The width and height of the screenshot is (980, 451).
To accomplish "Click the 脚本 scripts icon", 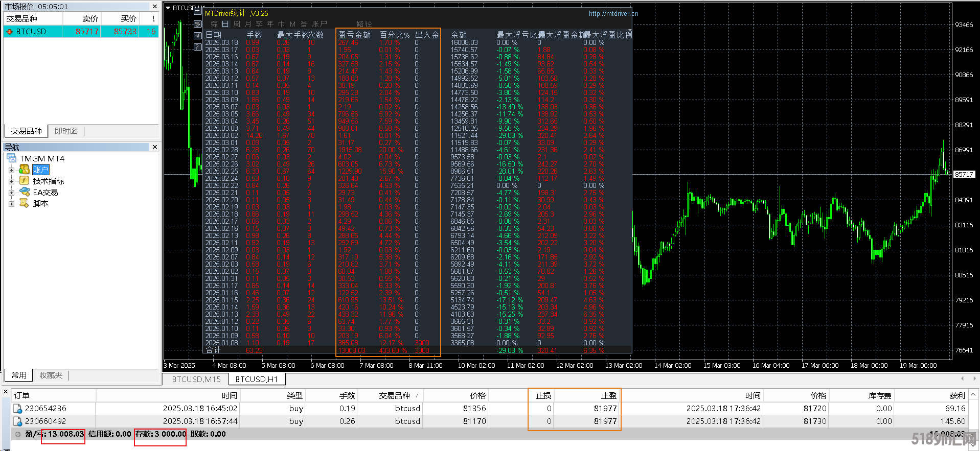I will [24, 203].
